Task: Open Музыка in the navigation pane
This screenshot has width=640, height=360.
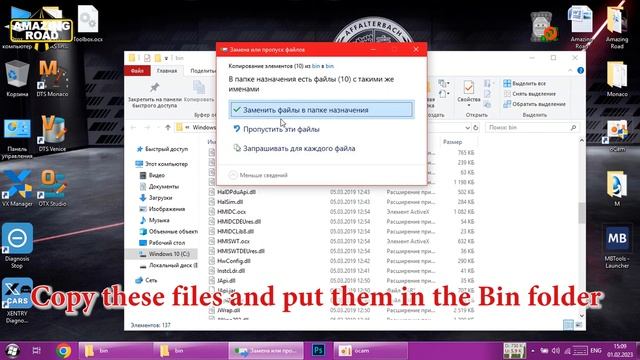Action: point(154,220)
